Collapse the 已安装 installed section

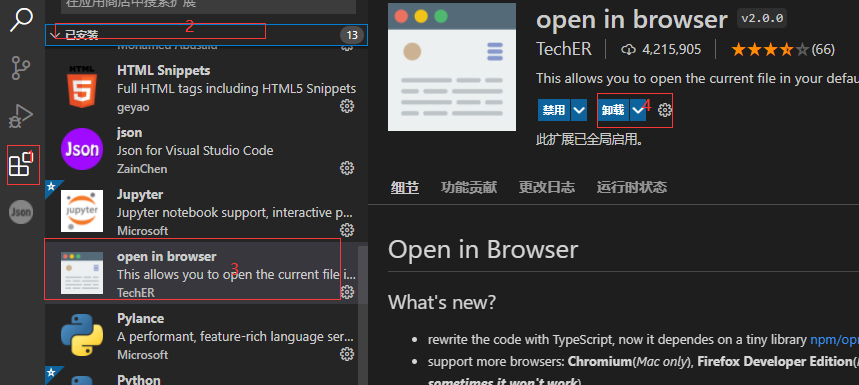pyautogui.click(x=206, y=35)
